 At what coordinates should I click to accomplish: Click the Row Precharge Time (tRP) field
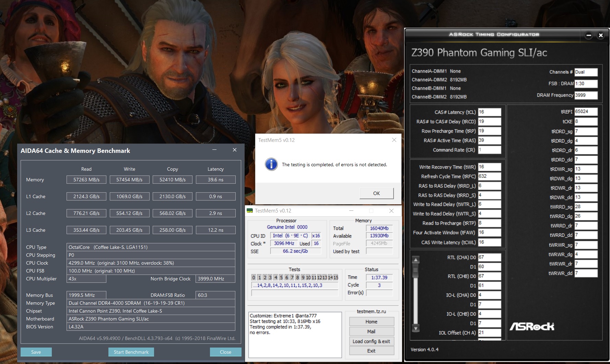coord(490,131)
